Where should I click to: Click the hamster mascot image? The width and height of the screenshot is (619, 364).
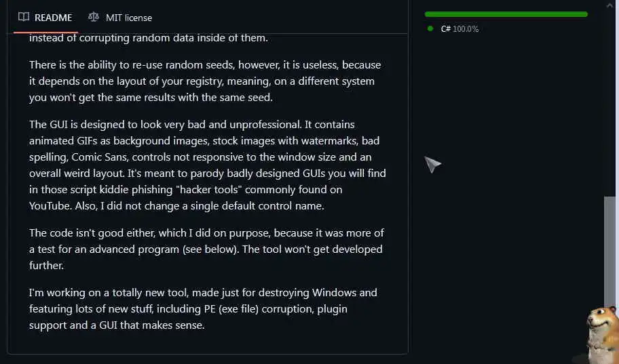coord(599,333)
